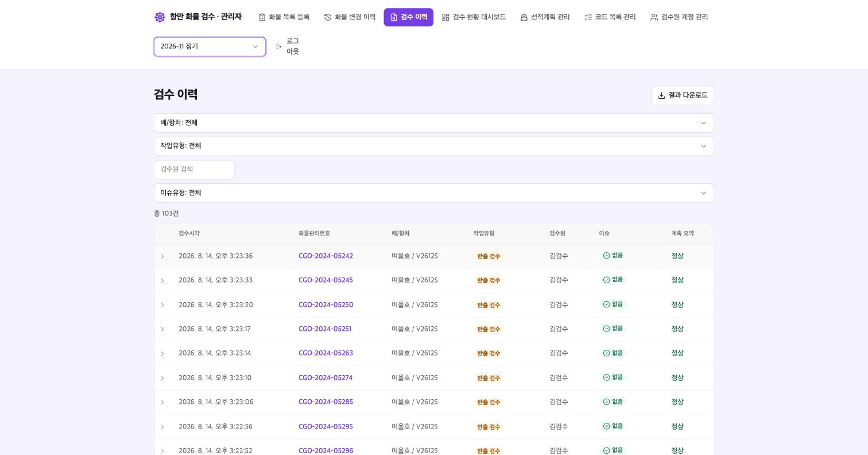Viewport: 868px width, 455px height.
Task: Open cargo link CGO-2024-05242
Action: coord(325,256)
